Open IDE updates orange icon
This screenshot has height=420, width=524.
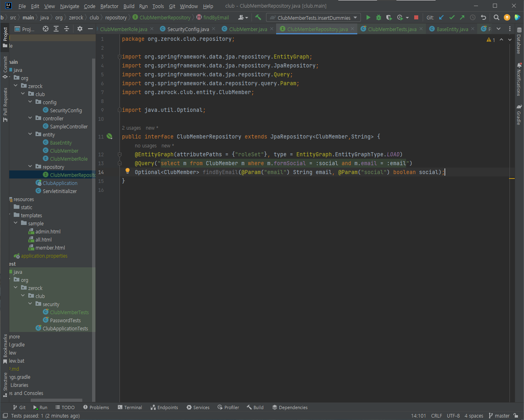pyautogui.click(x=507, y=17)
